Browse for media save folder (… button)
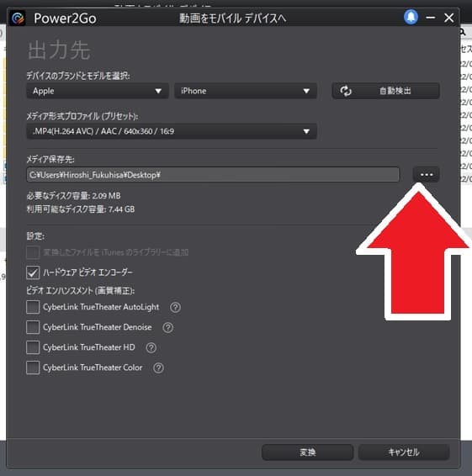The image size is (472, 476). coord(426,175)
